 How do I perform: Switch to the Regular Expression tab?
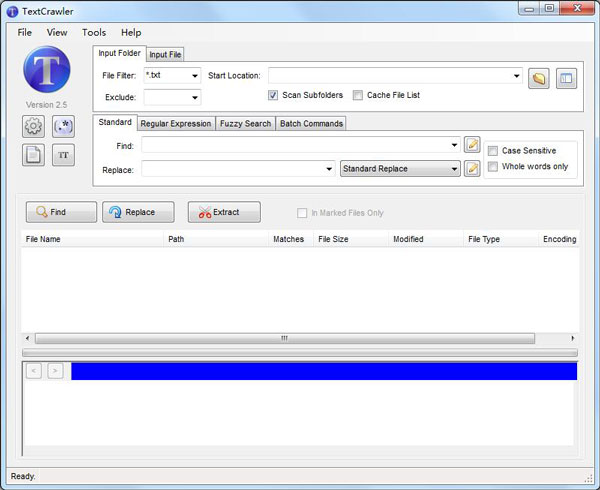click(176, 124)
